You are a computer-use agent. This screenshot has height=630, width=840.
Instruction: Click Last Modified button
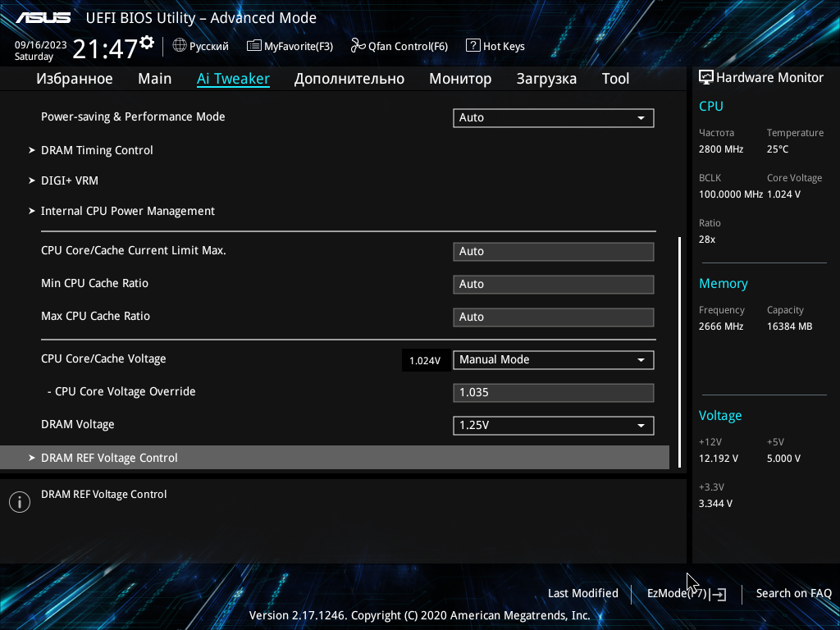[x=582, y=593]
